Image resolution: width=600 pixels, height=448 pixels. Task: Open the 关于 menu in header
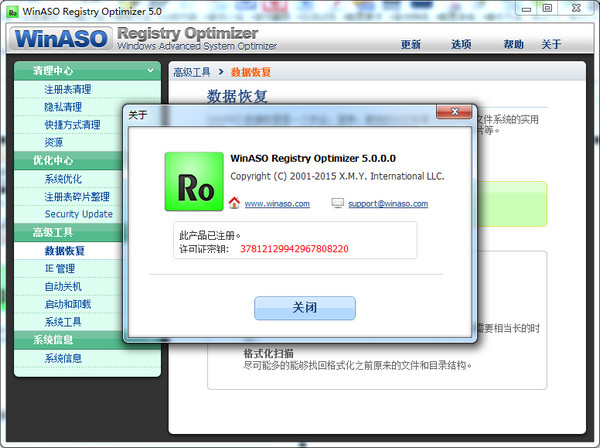click(551, 44)
